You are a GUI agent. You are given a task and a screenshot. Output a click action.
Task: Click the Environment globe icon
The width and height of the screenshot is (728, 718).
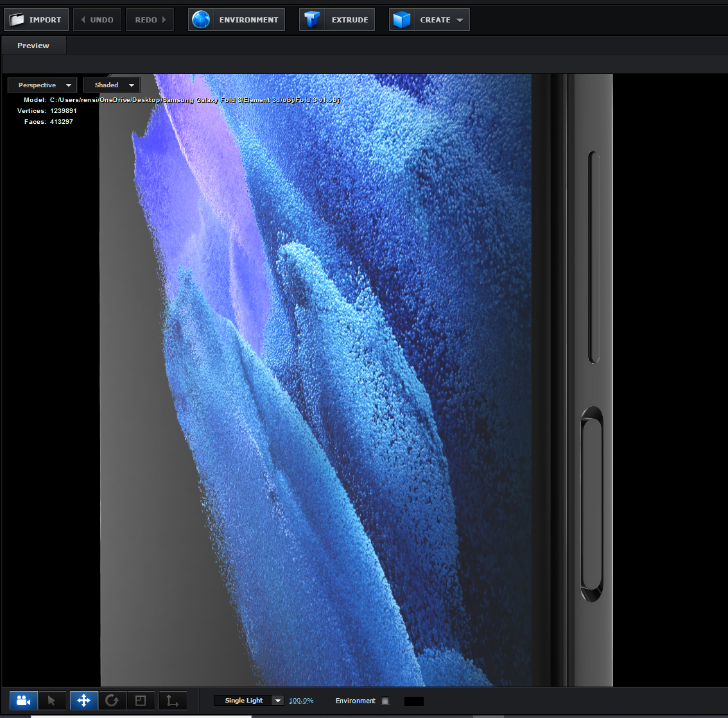pyautogui.click(x=201, y=20)
